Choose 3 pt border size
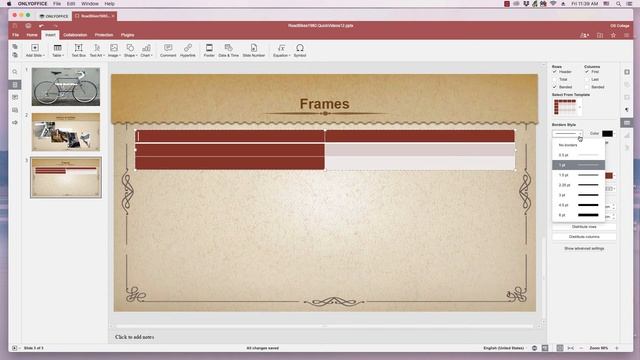Viewport: 640px width, 360px height. point(578,195)
